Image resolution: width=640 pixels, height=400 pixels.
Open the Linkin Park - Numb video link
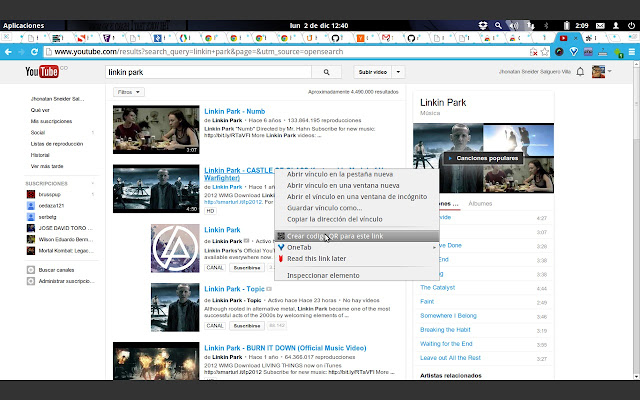(235, 111)
